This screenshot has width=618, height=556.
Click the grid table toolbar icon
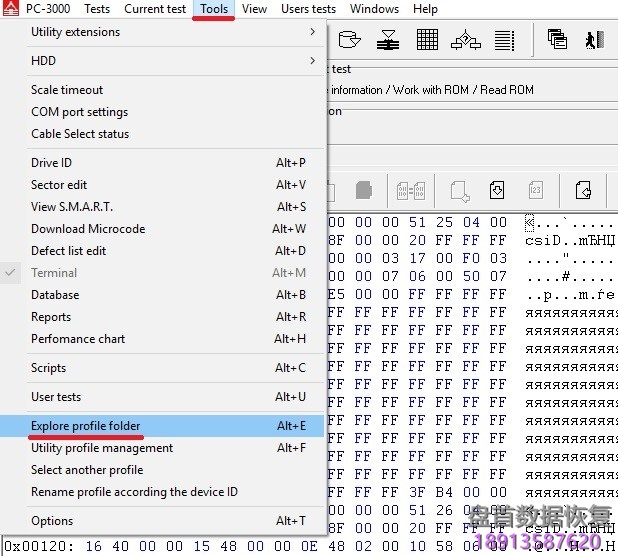427,39
